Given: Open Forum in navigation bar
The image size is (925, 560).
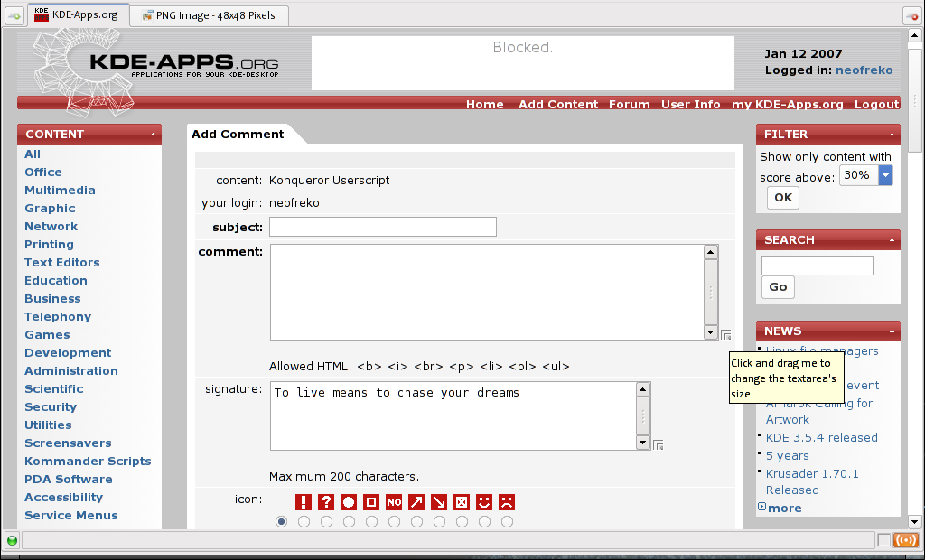Looking at the screenshot, I should pyautogui.click(x=629, y=105).
